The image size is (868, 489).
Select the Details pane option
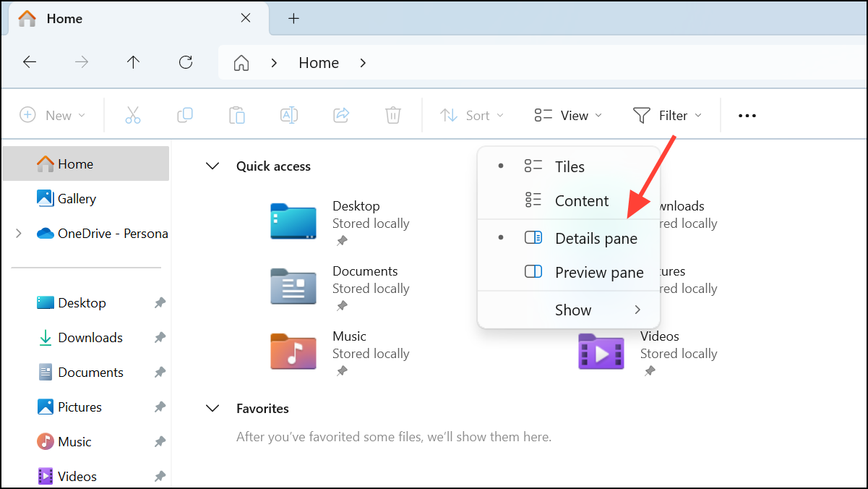click(596, 238)
